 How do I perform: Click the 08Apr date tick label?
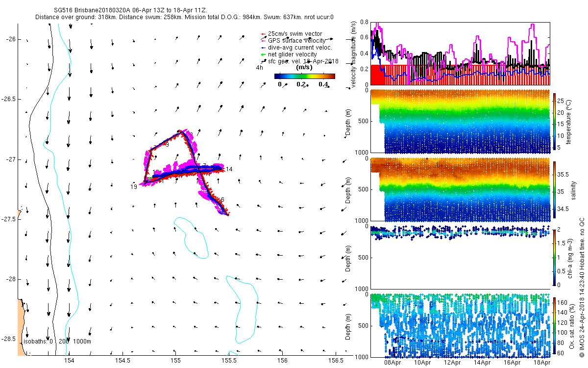(x=392, y=363)
